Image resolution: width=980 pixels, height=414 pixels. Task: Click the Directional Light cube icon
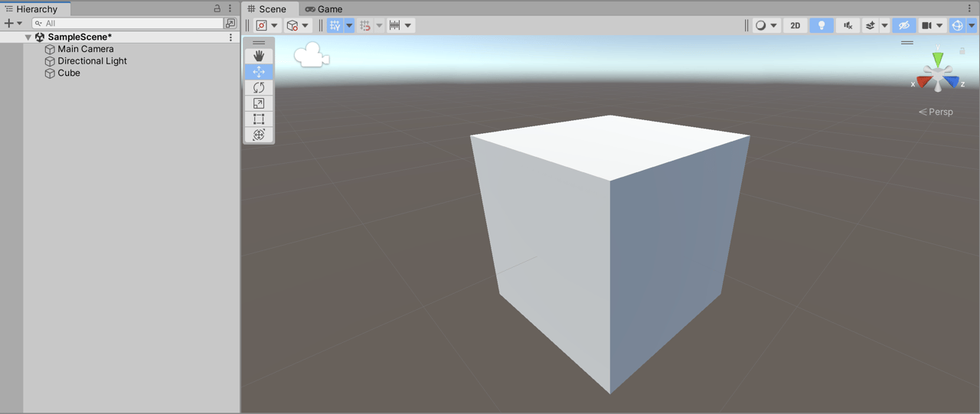[50, 61]
